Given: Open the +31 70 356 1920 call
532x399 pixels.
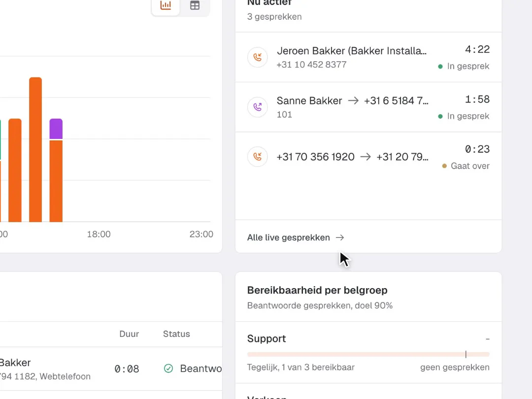Looking at the screenshot, I should point(368,157).
